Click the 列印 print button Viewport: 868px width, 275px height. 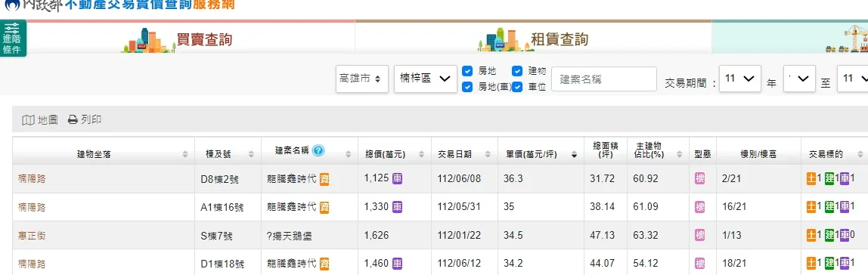85,120
